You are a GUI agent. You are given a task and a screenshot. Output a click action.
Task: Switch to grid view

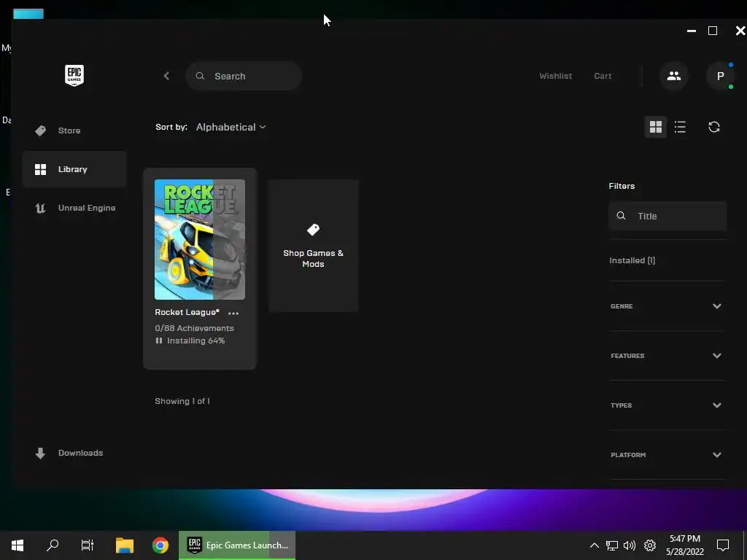(x=656, y=127)
